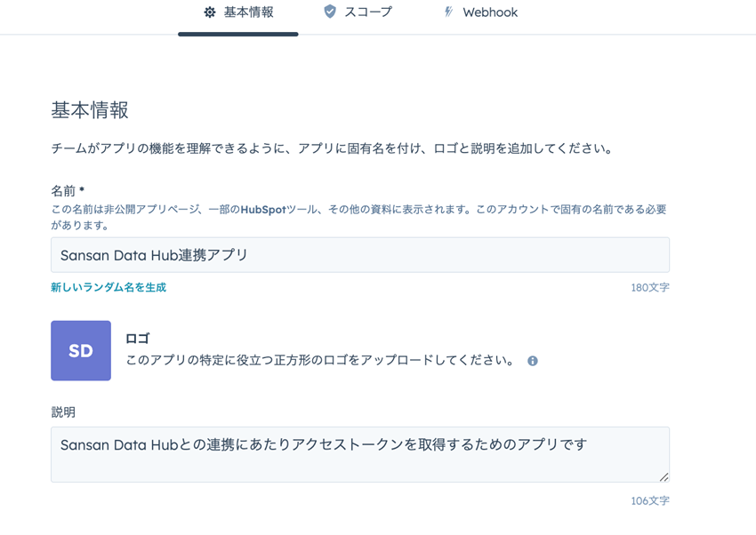Click the large 基本情報 section heading
Viewport: 756px width, 535px height.
pos(90,110)
